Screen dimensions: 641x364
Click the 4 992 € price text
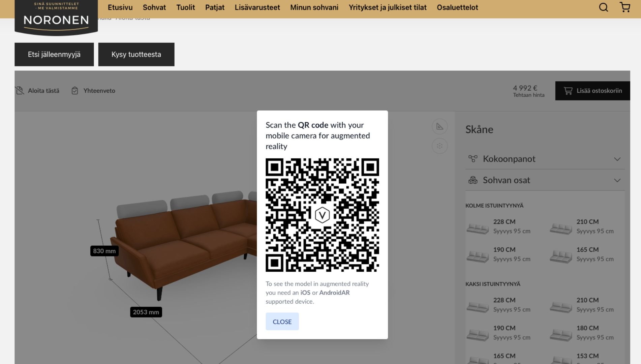click(525, 88)
